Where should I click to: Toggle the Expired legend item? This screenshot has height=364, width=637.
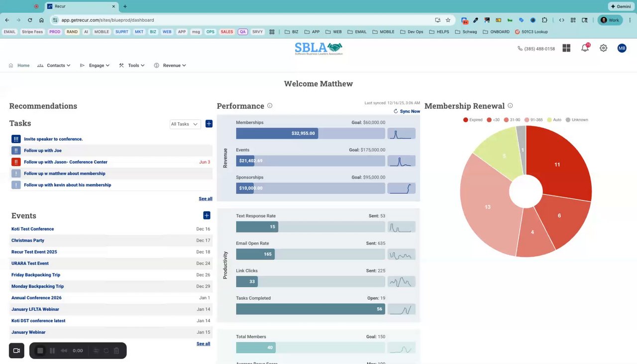pyautogui.click(x=473, y=120)
